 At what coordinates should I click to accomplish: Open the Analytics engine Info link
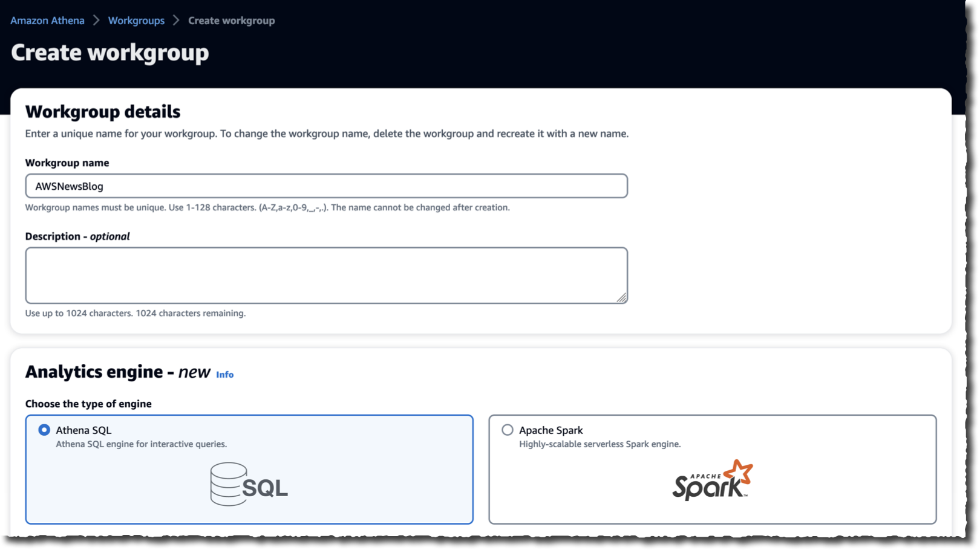pos(224,375)
